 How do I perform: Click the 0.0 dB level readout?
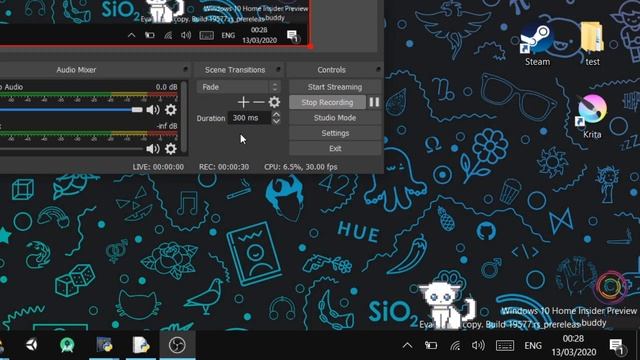click(x=167, y=87)
